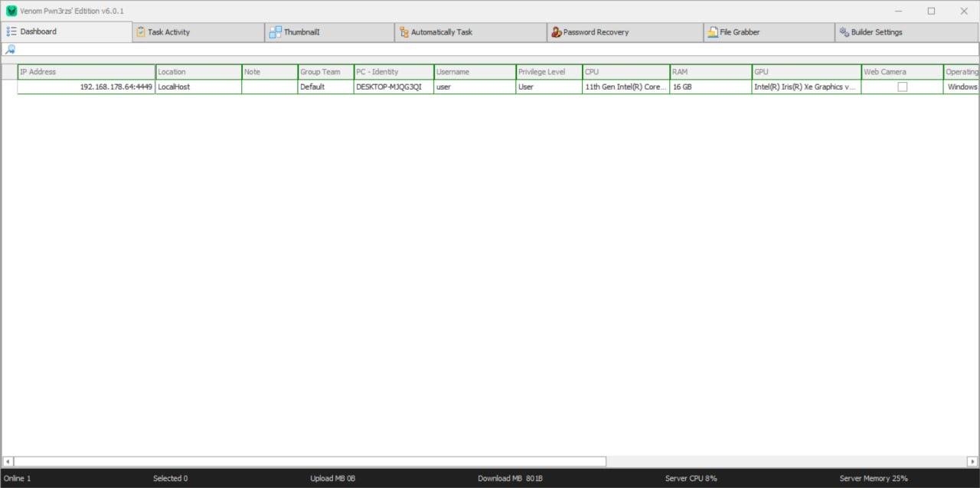
Task: Select the Intel(R) Iris(R) Xe Graphics cell
Action: pyautogui.click(x=807, y=87)
